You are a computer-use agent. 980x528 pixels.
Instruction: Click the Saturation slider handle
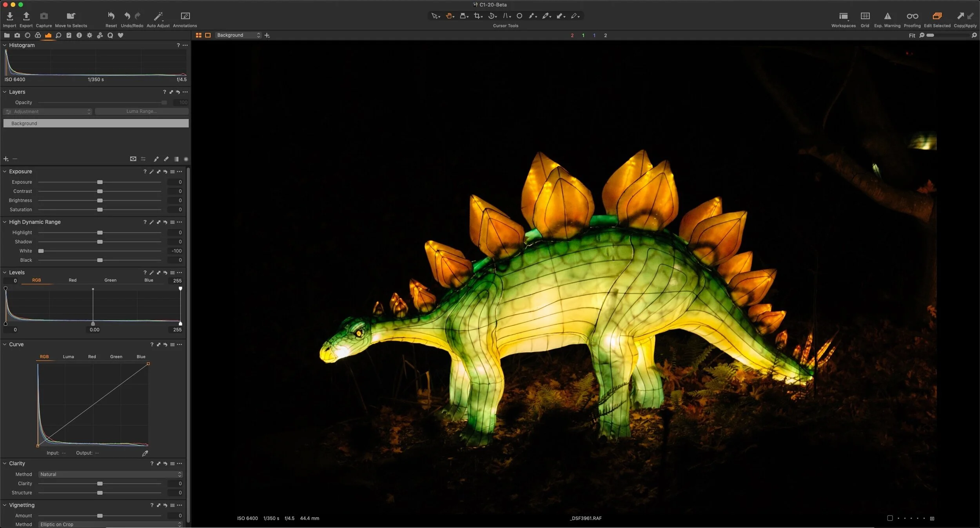point(100,210)
